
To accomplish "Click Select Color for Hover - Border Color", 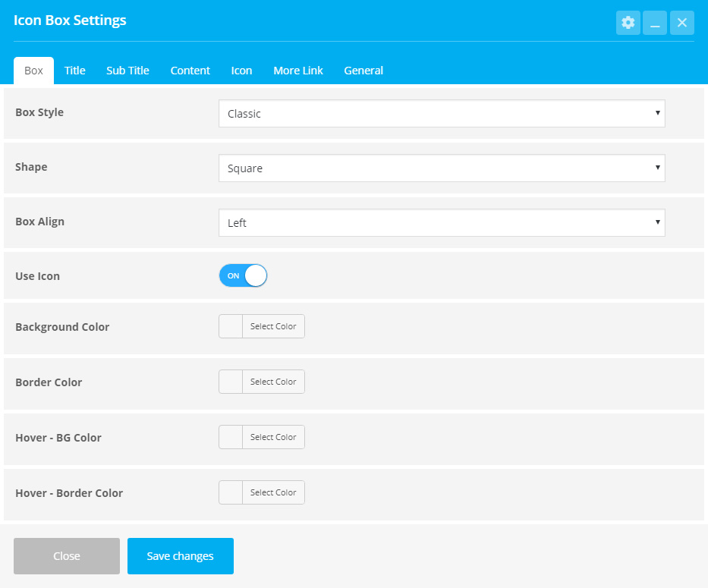I will click(273, 492).
